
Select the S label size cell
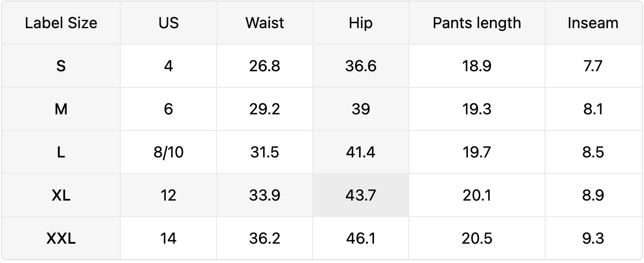tap(61, 66)
